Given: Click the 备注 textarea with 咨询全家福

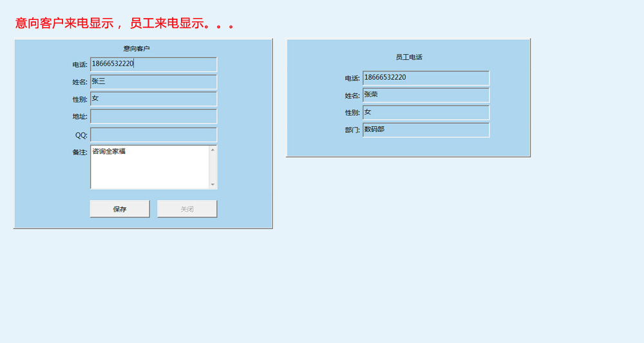Looking at the screenshot, I should click(149, 167).
